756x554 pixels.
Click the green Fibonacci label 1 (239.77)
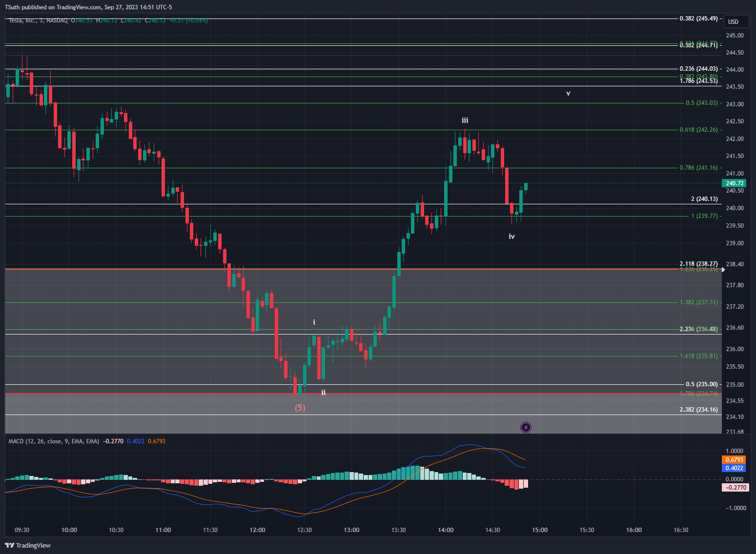pyautogui.click(x=704, y=216)
